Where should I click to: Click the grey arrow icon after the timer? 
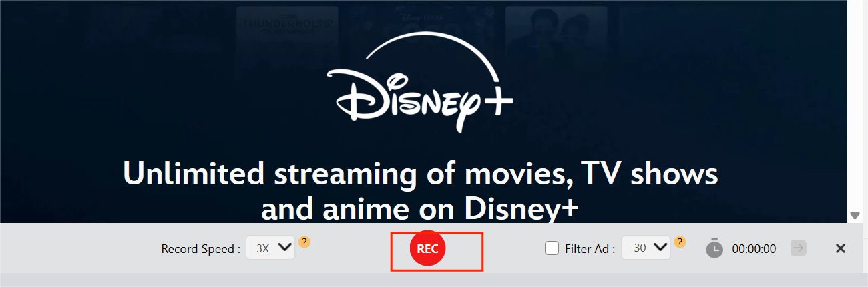(x=798, y=248)
